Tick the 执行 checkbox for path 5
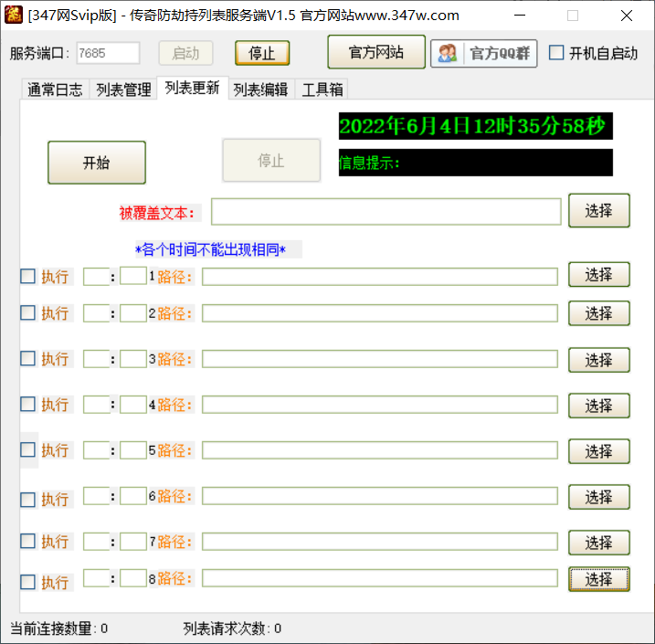The width and height of the screenshot is (655, 644). [28, 449]
